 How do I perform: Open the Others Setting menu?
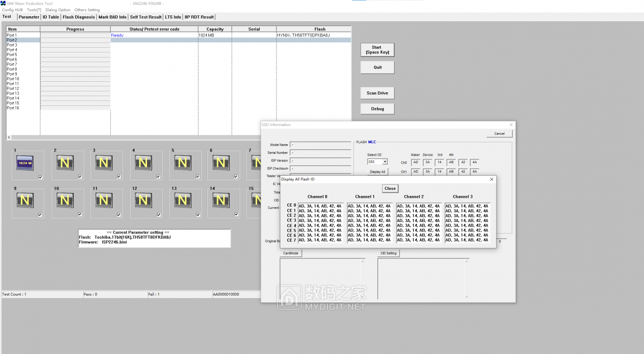tap(87, 10)
